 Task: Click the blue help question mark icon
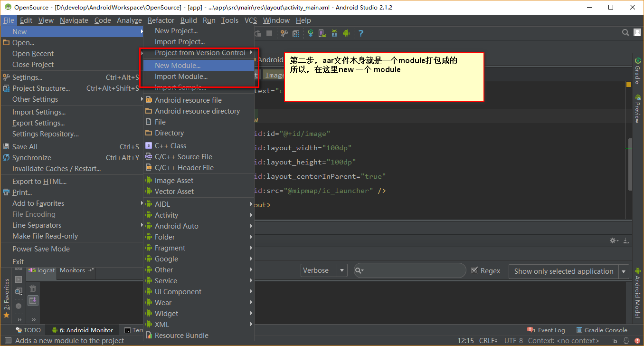pyautogui.click(x=360, y=33)
